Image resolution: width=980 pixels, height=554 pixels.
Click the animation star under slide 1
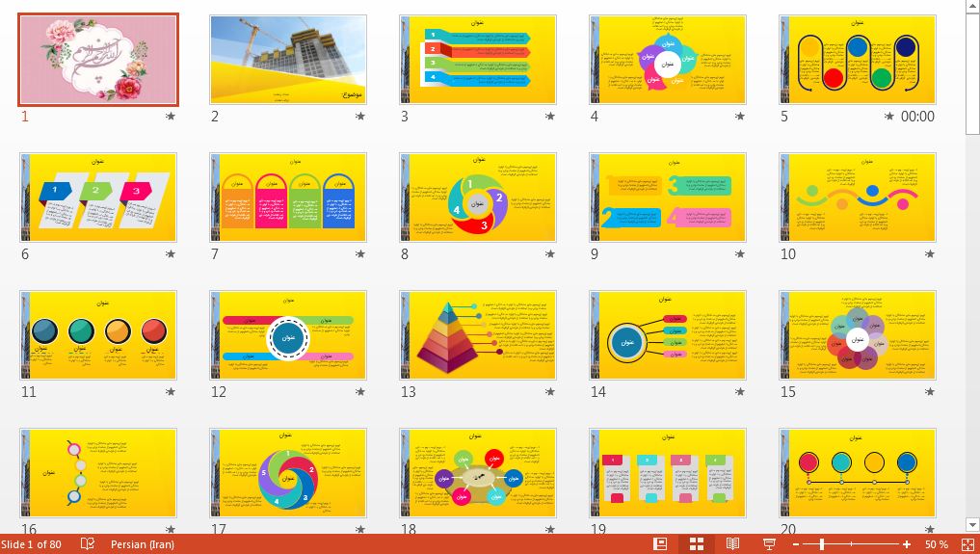pos(171,117)
